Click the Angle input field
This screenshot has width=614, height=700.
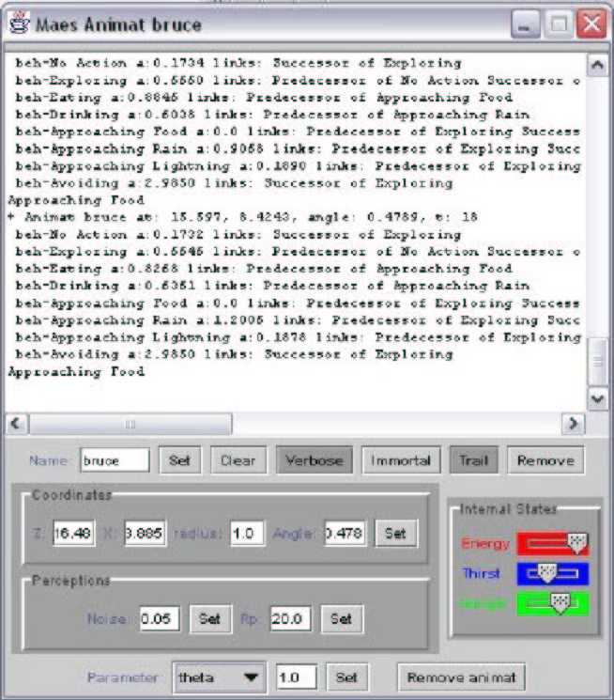345,533
